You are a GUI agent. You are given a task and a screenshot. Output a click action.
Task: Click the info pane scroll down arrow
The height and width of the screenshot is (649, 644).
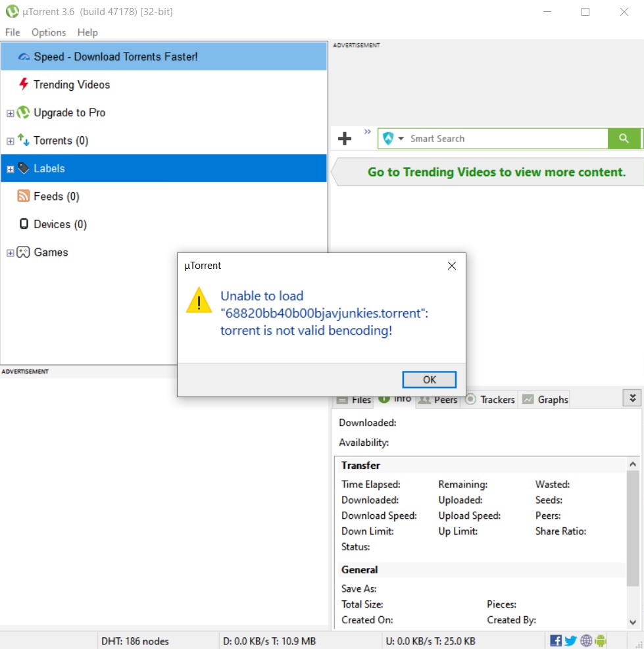pyautogui.click(x=632, y=622)
